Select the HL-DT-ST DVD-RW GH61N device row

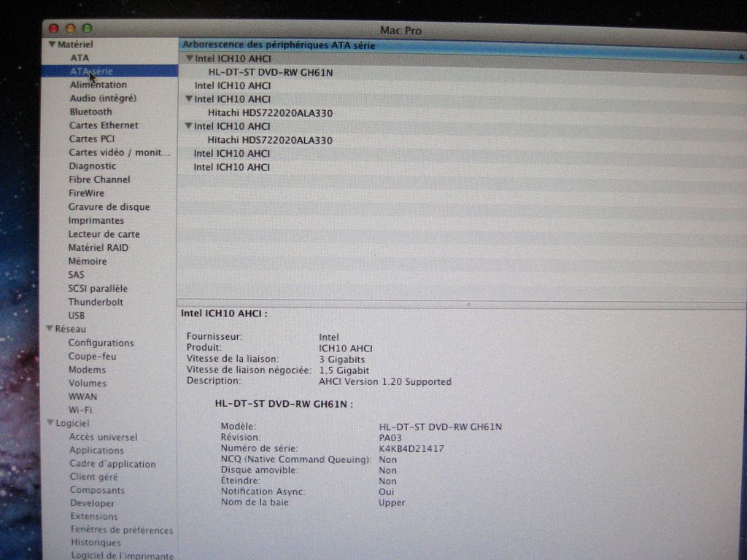pyautogui.click(x=271, y=72)
